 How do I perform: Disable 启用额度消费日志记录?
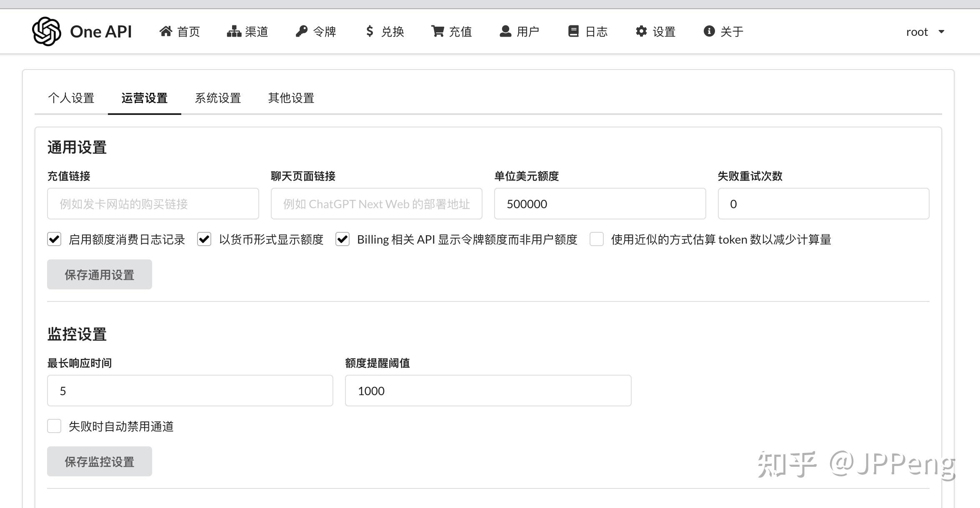(x=54, y=239)
